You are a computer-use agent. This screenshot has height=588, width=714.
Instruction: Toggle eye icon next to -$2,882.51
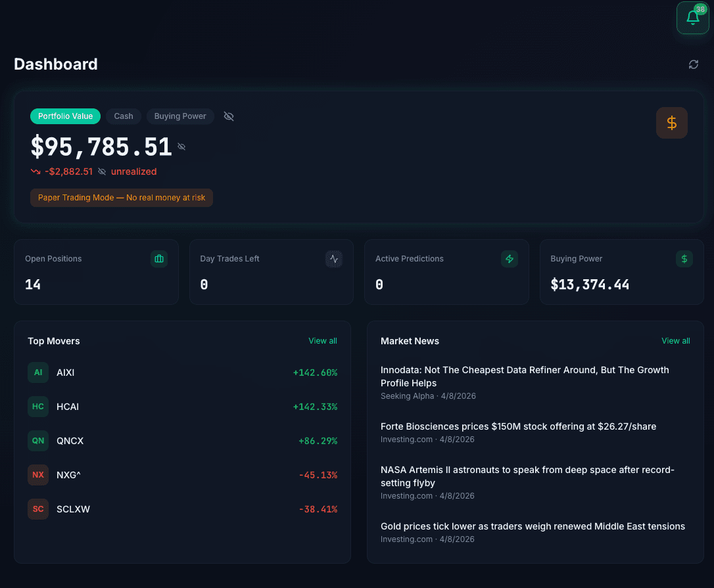coord(102,171)
